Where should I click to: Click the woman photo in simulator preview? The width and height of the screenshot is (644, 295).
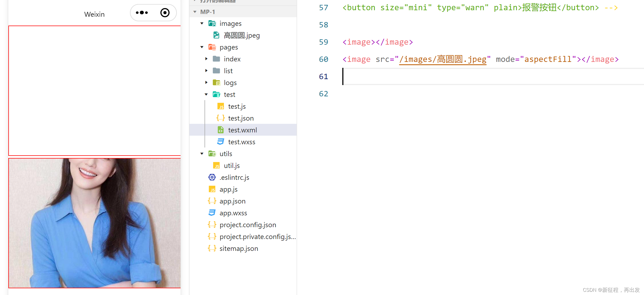(94, 223)
